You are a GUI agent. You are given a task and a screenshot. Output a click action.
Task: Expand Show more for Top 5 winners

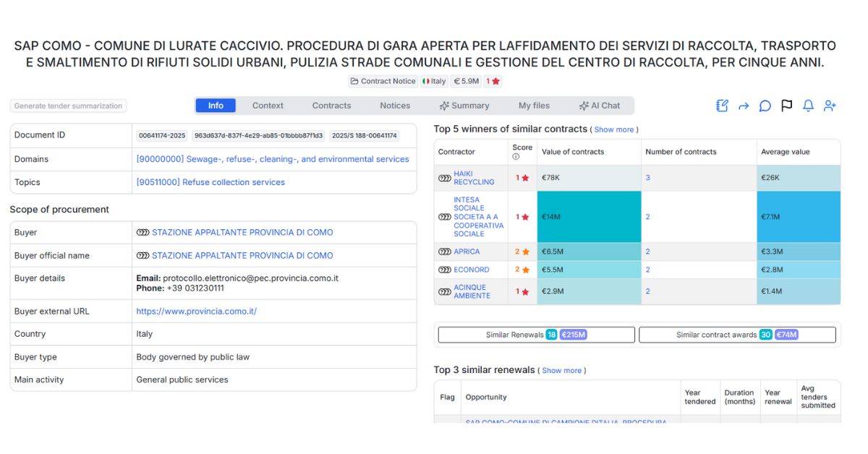[614, 129]
